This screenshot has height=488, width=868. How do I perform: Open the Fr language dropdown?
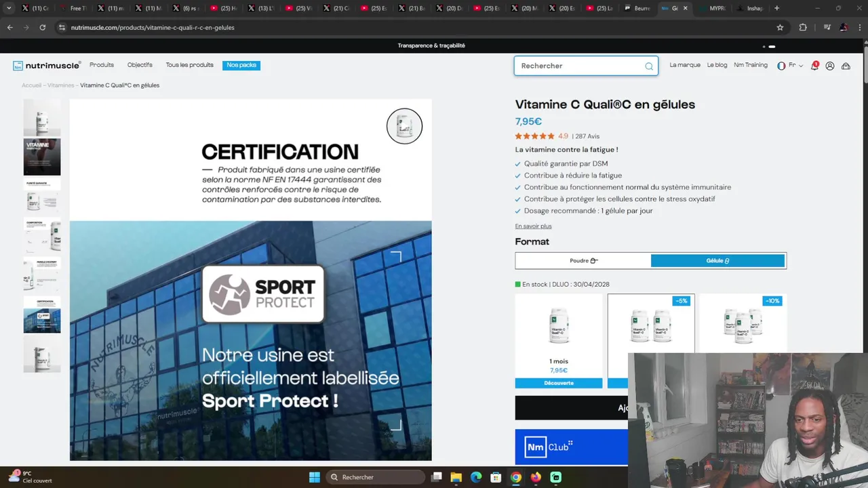(x=790, y=66)
